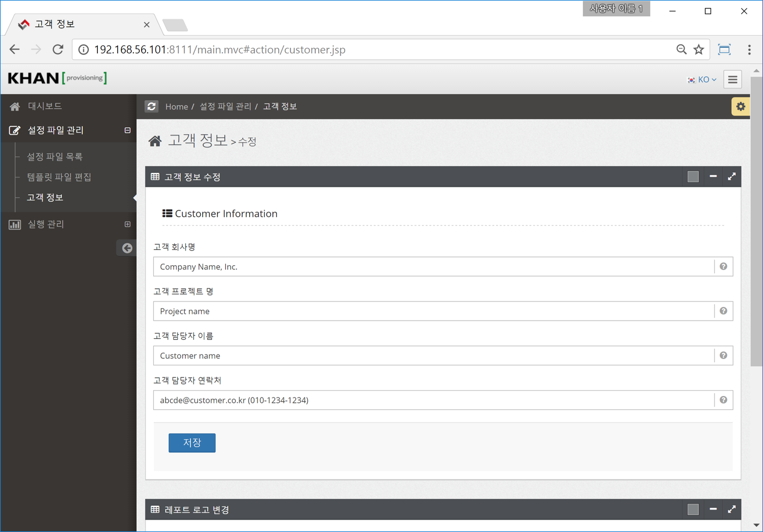Click the yellow settings gear icon
Screen dimensions: 763x532
740,106
